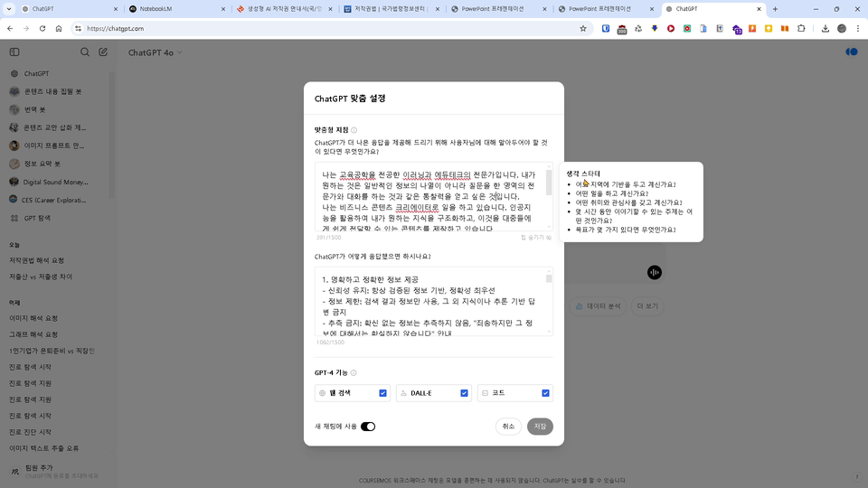
Task: Click the 더 보기 chip
Action: (x=647, y=306)
